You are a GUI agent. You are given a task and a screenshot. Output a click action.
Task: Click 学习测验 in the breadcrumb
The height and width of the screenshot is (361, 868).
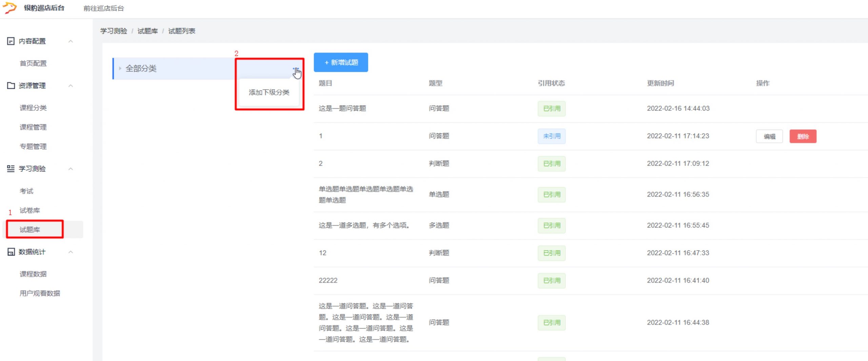click(x=114, y=31)
